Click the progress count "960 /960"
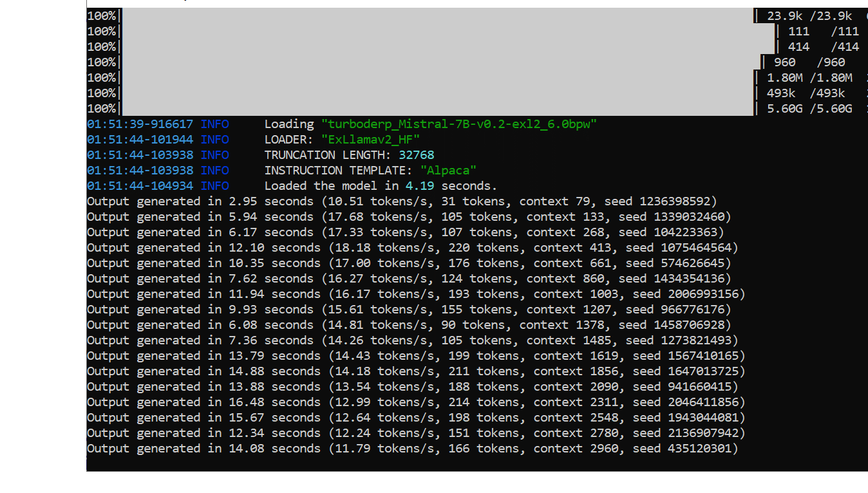 pos(809,62)
